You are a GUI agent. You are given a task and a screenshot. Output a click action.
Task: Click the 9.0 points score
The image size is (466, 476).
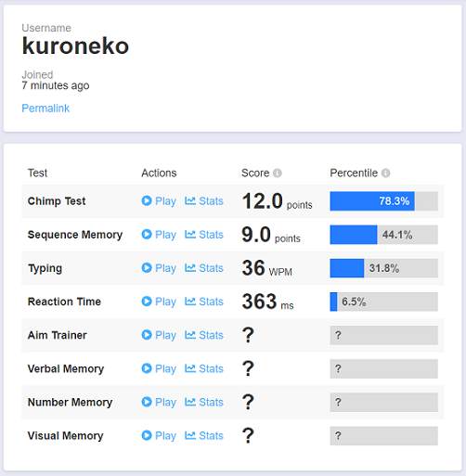271,235
